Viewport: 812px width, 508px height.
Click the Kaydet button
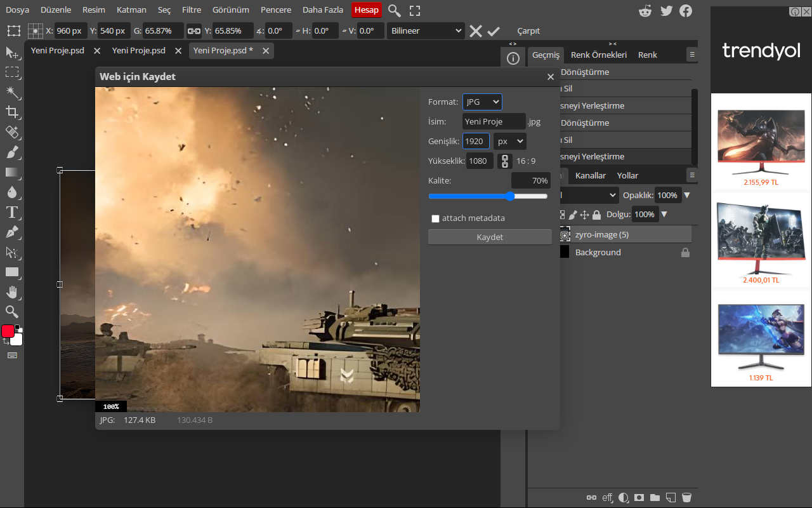tap(490, 237)
